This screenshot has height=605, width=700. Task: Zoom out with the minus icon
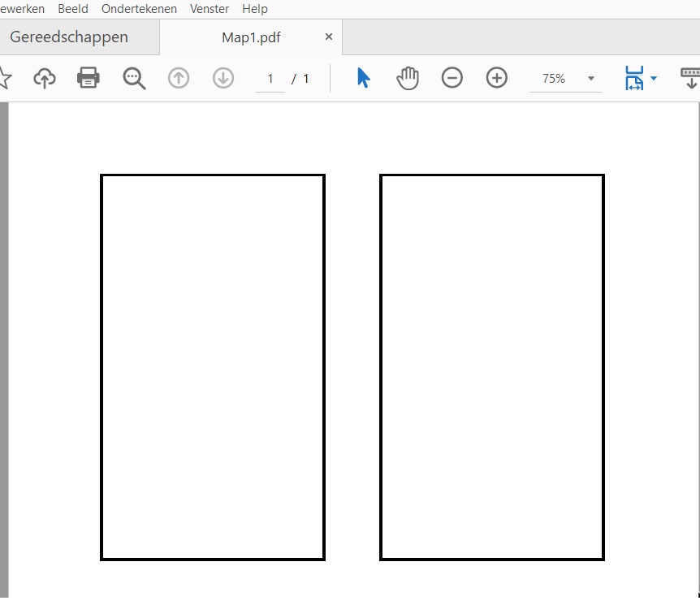point(452,78)
